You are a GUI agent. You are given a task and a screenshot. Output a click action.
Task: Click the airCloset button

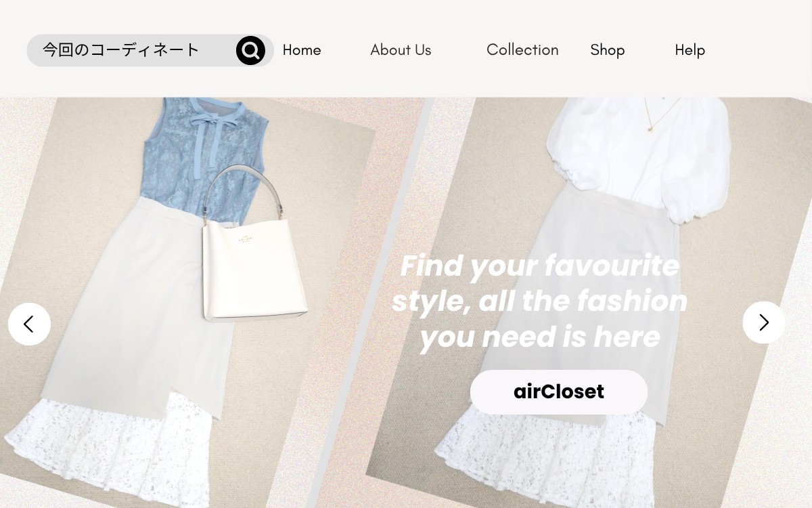pos(559,391)
